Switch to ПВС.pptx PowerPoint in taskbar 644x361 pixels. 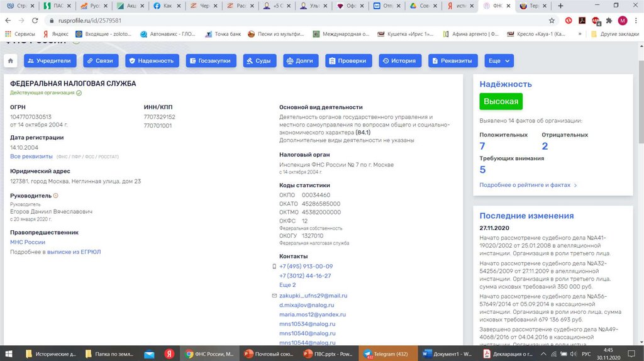click(328, 353)
